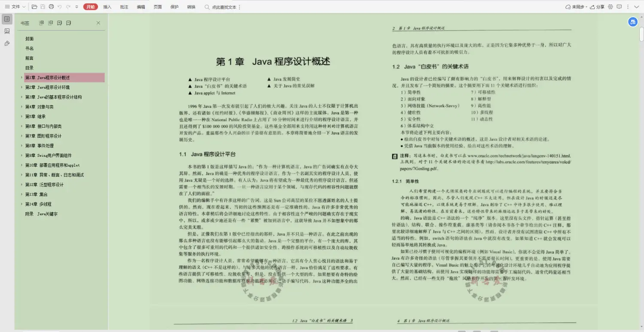
Task: Open quick access toolbar customize dropdown
Action: tap(76, 7)
